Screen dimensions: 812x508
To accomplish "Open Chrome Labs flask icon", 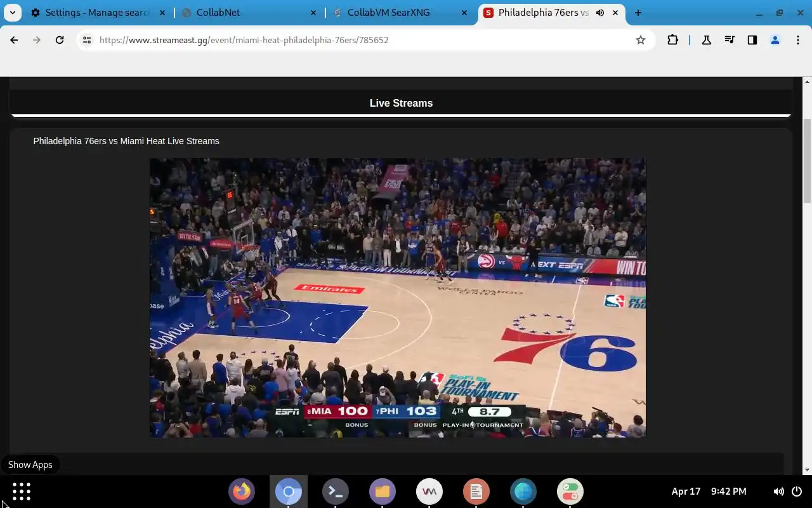I will click(x=706, y=40).
